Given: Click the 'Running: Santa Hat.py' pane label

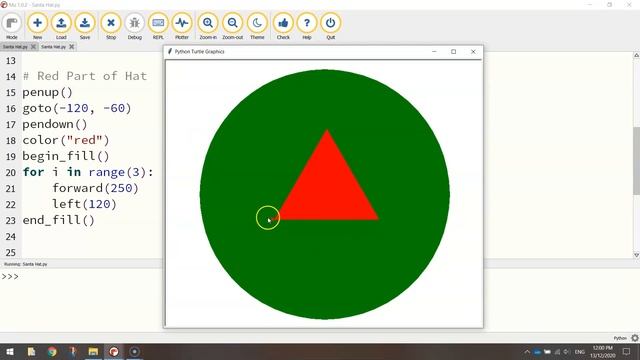Looking at the screenshot, I should pyautogui.click(x=25, y=264).
